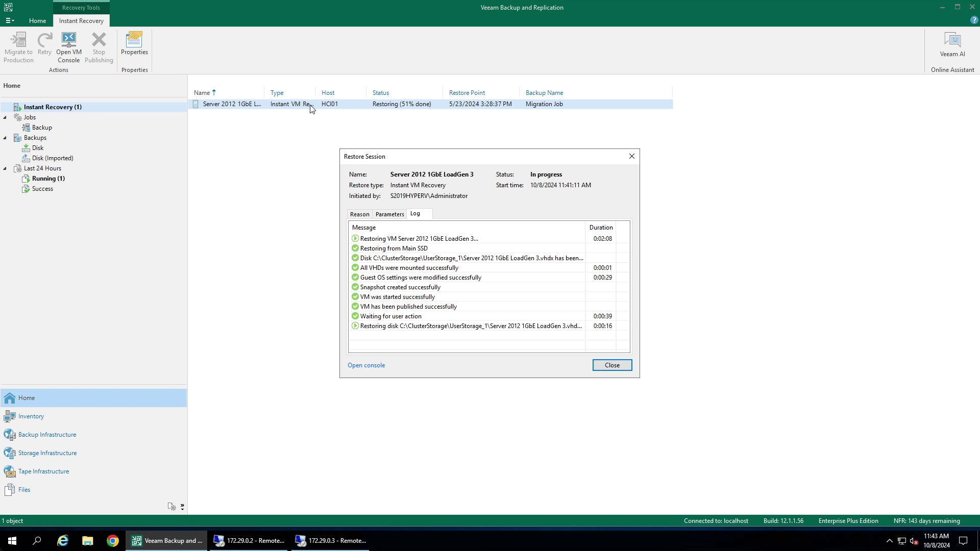980x551 pixels.
Task: Switch to 172.29.0.2 Remote Desktop taskbar item
Action: (249, 541)
